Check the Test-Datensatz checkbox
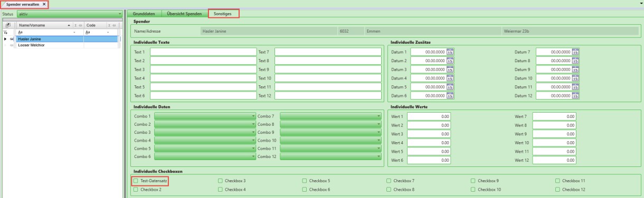 [x=136, y=181]
